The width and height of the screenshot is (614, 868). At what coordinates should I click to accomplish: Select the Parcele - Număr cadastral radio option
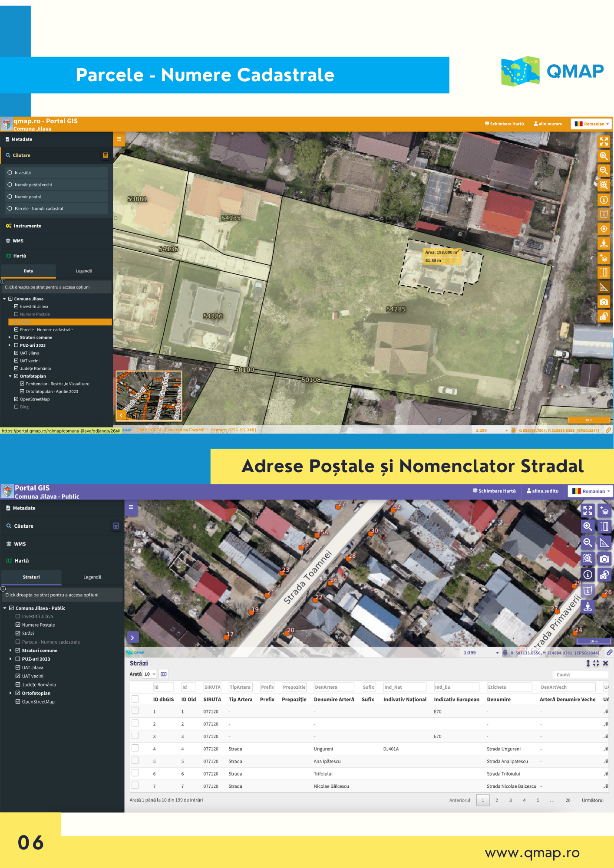(x=10, y=209)
